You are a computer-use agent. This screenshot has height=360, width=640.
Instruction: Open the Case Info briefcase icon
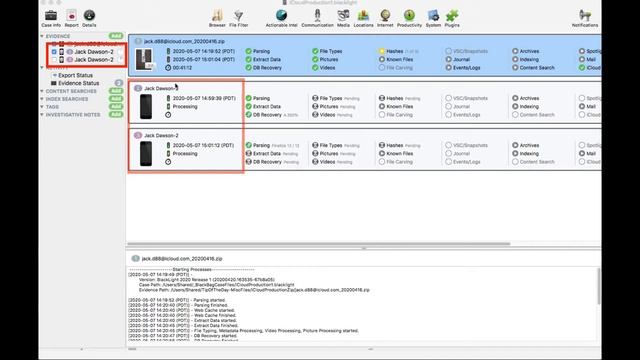(x=51, y=16)
